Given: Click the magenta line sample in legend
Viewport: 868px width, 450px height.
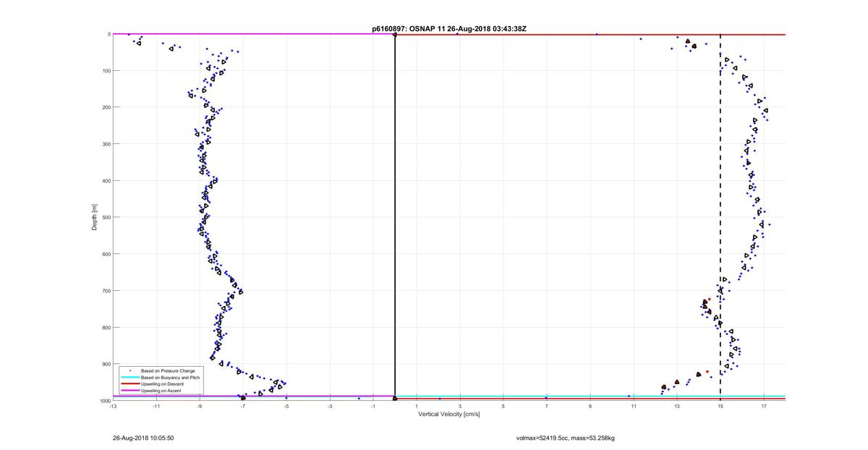Looking at the screenshot, I should tap(130, 391).
